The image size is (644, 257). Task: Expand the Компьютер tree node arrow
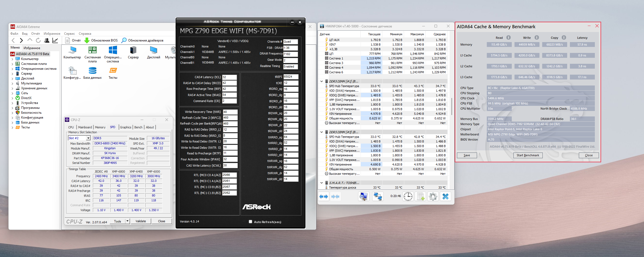12,59
